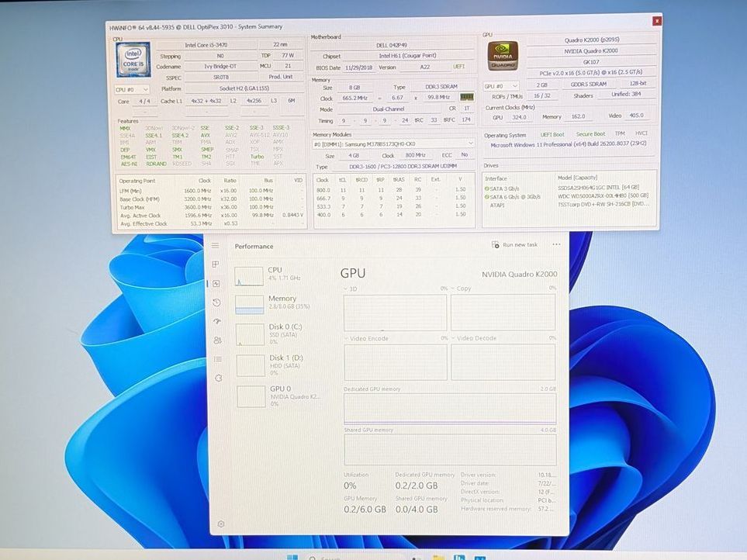Click Windows 11 Professional OS text
The width and height of the screenshot is (747, 560).
[x=569, y=143]
